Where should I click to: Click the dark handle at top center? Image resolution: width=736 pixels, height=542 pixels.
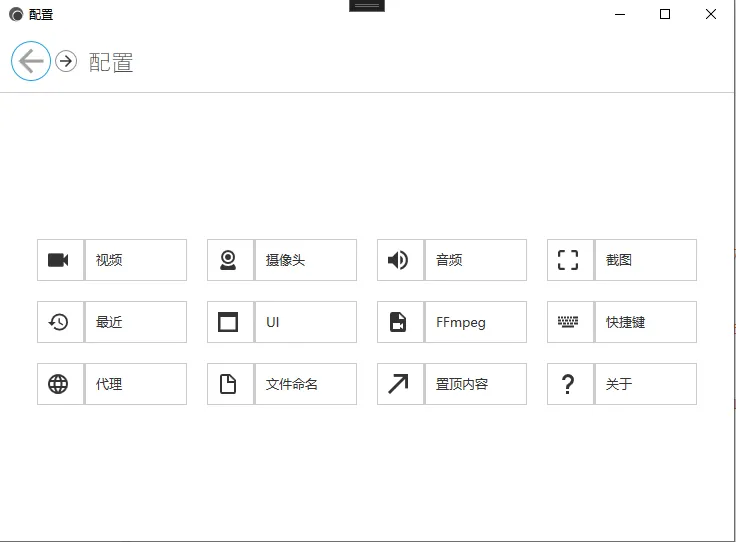click(x=367, y=6)
